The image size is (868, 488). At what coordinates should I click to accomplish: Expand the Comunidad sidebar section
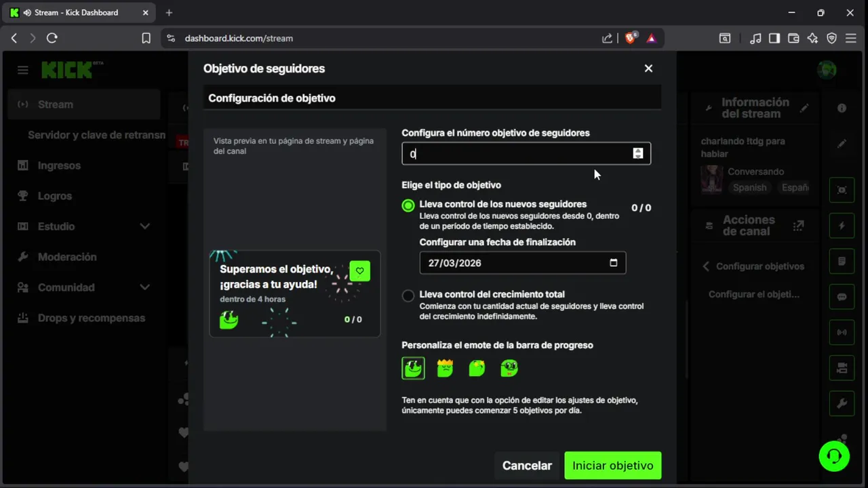pyautogui.click(x=144, y=287)
